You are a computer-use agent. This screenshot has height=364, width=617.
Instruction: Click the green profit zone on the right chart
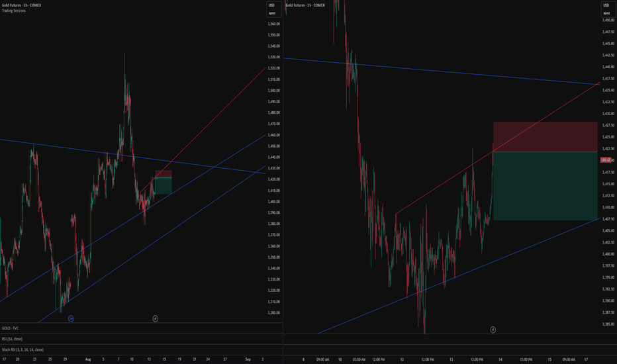(546, 186)
